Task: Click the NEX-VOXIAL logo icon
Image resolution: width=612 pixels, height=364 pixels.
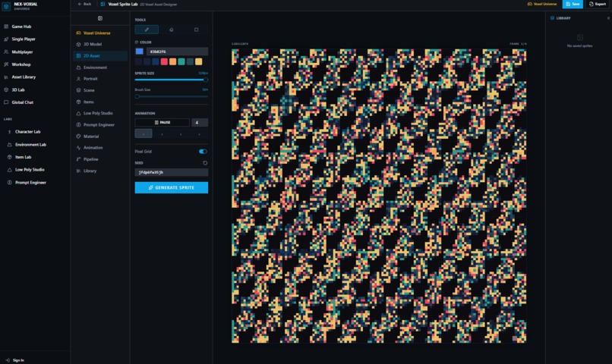Action: point(6,6)
